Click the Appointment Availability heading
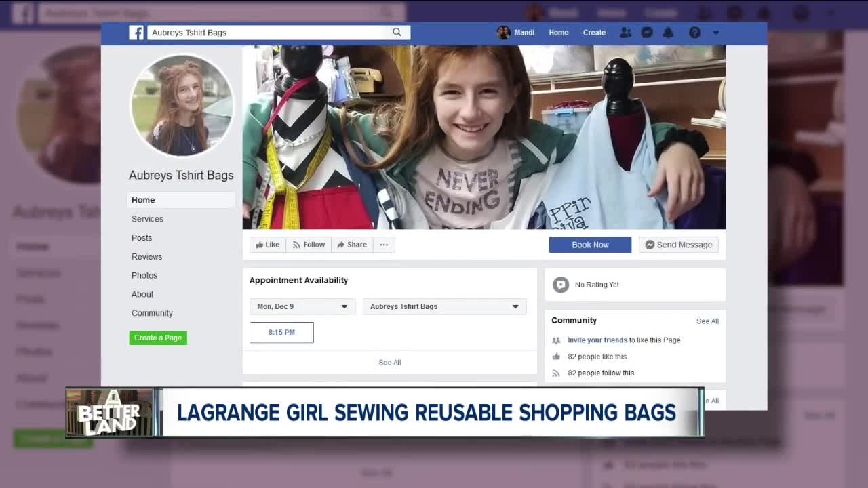Screen dimensions: 868x488 coord(298,280)
